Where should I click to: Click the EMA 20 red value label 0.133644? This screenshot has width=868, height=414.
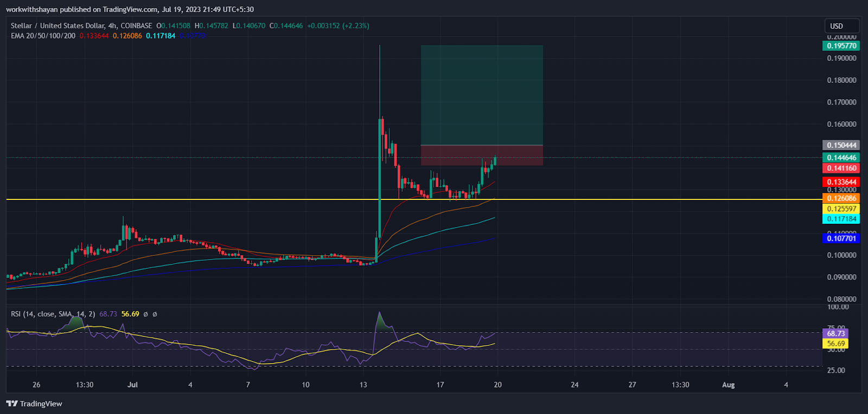tap(841, 182)
